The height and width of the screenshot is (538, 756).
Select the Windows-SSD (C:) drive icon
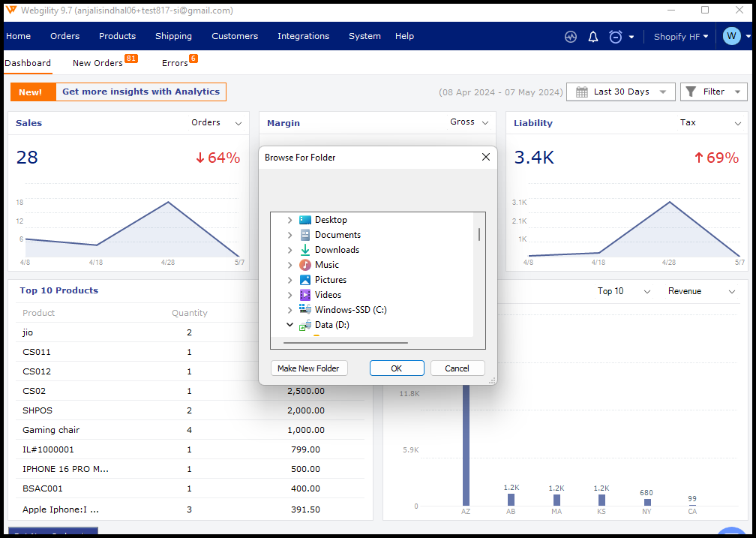tap(305, 309)
